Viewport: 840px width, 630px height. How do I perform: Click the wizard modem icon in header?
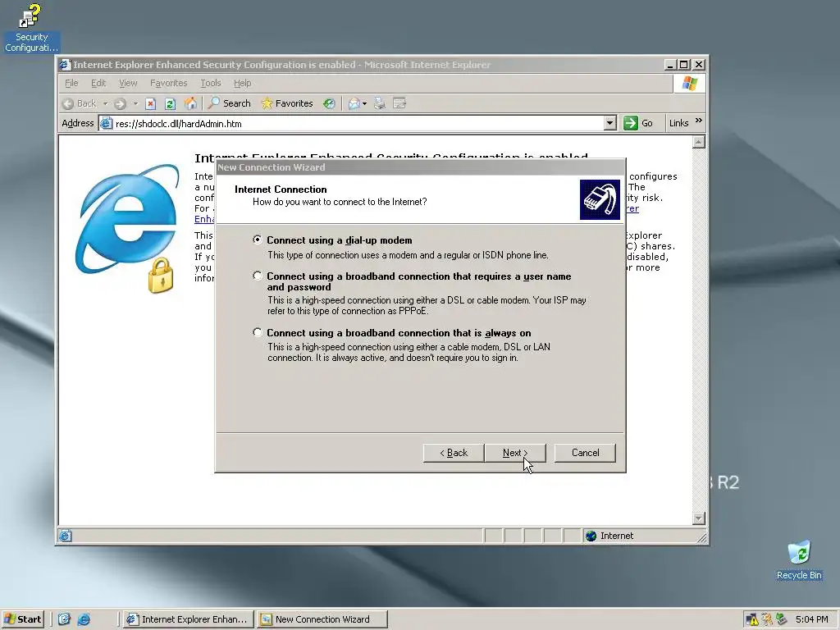point(600,200)
